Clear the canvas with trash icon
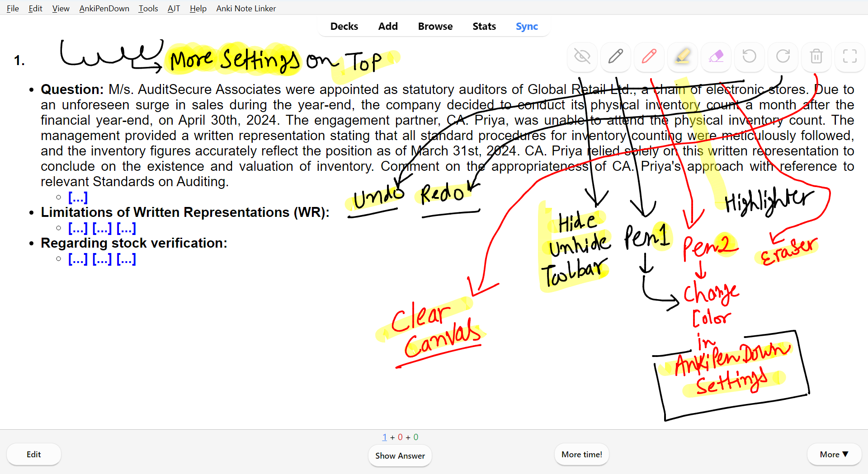 click(816, 56)
